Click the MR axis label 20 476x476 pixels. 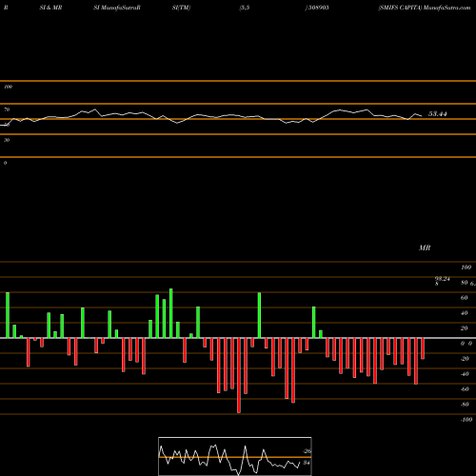[x=465, y=328]
